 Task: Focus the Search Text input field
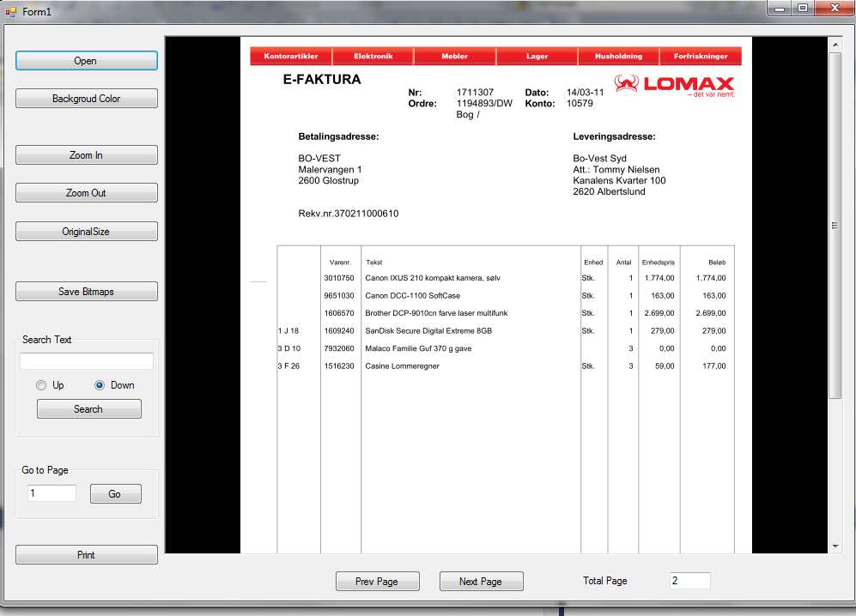coord(87,361)
